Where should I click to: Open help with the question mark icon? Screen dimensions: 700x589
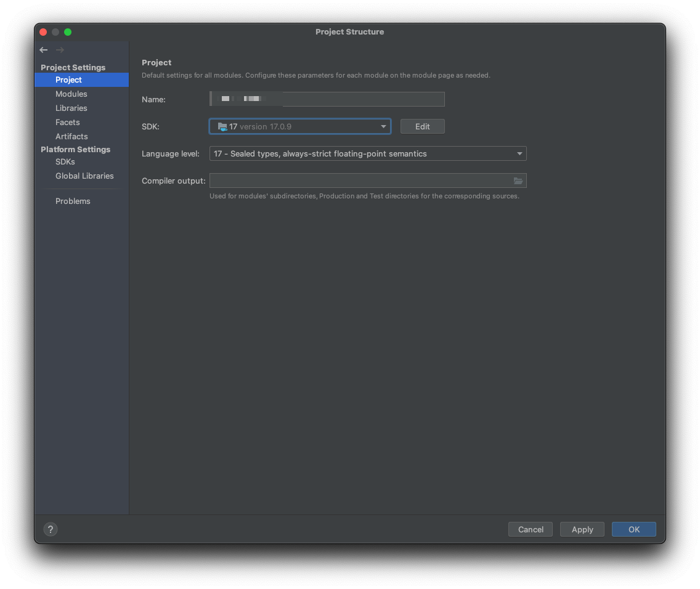(x=51, y=529)
